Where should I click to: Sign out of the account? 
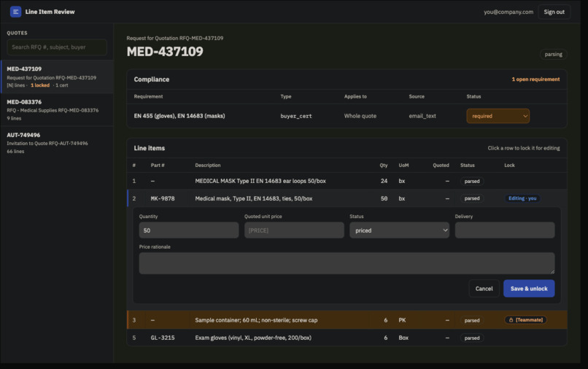(x=554, y=12)
